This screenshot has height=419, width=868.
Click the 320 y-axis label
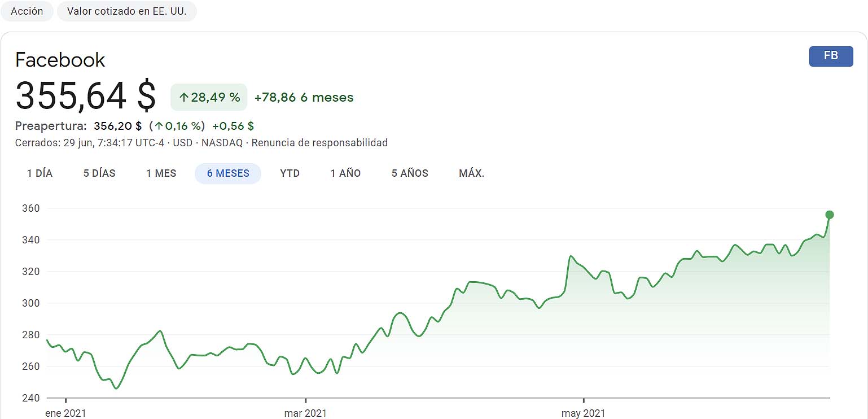point(32,272)
